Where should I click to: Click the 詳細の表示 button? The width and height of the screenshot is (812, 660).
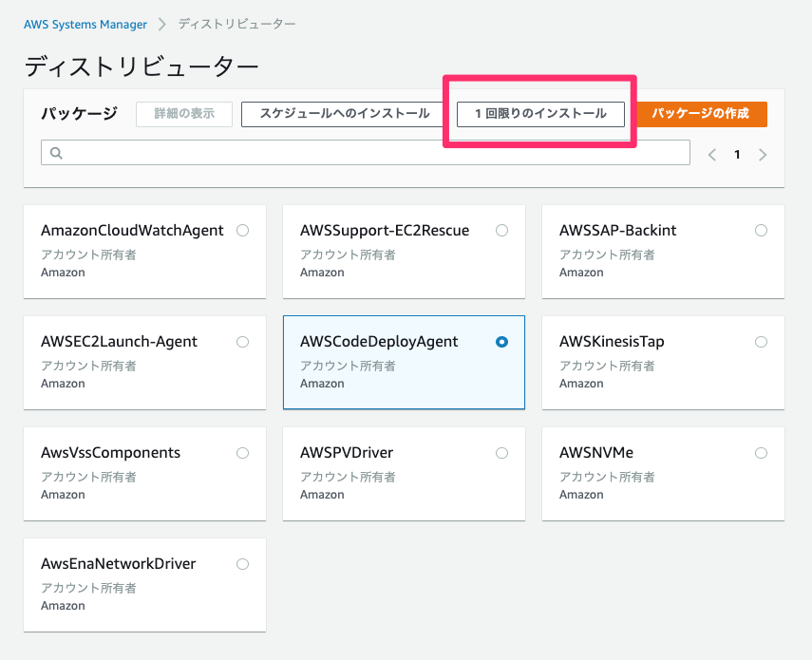(183, 113)
